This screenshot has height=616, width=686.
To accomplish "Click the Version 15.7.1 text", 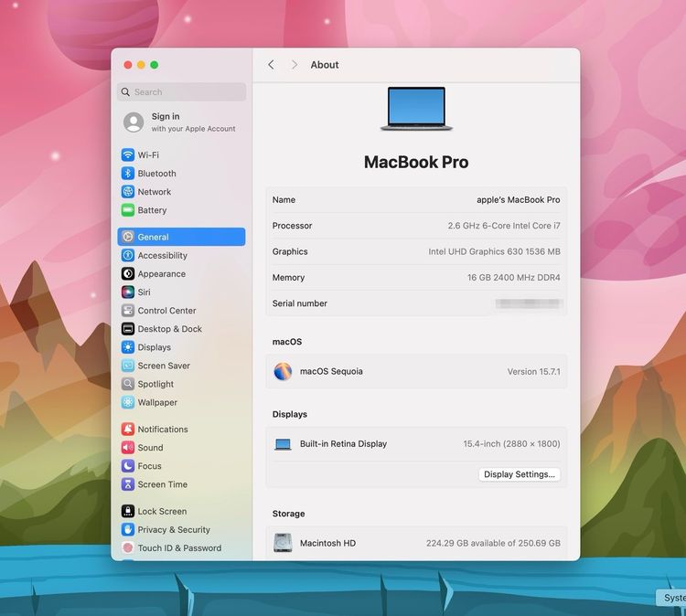I will coord(534,372).
